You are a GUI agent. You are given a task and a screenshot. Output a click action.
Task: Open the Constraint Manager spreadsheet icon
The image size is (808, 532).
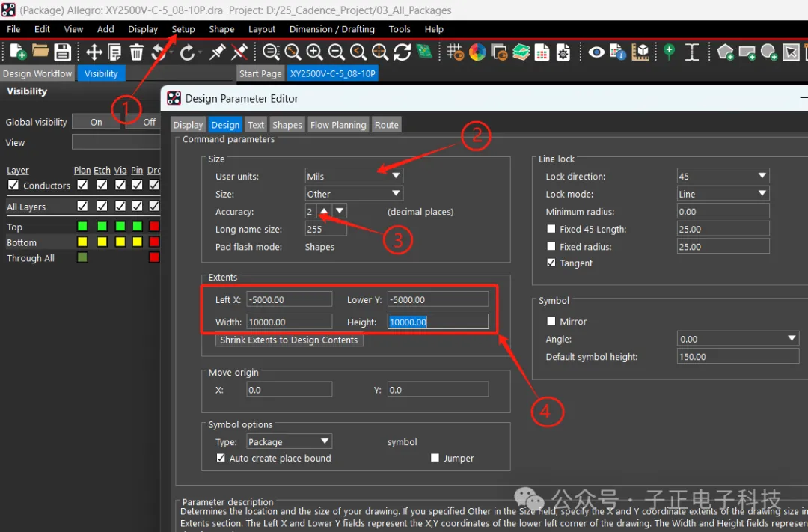pyautogui.click(x=542, y=52)
